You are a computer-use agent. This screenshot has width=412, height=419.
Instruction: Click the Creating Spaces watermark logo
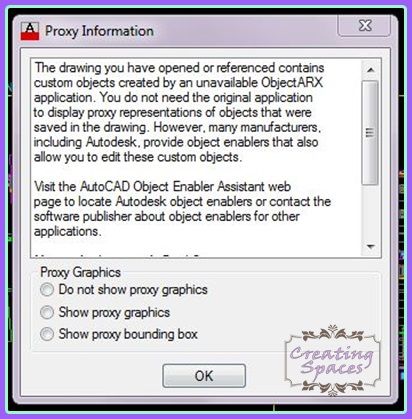[332, 360]
